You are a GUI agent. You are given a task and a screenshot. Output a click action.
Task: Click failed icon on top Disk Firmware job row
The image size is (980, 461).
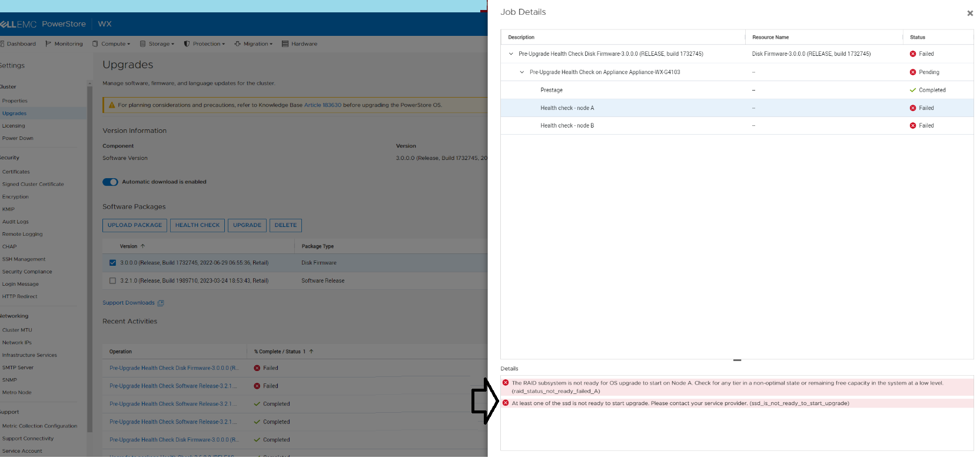coord(913,54)
